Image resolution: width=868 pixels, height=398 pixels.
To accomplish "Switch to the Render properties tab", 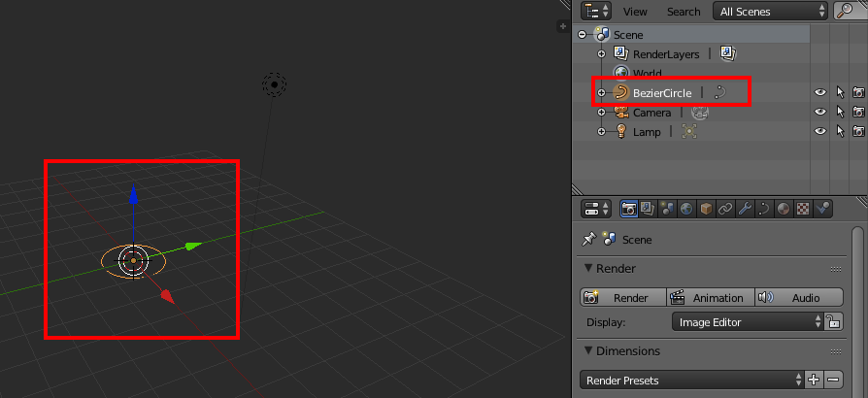I will [x=629, y=209].
